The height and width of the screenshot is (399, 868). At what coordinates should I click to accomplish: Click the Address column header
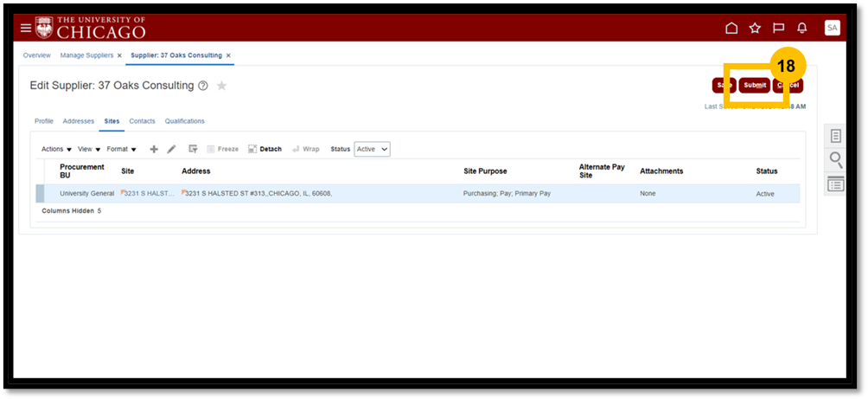click(x=196, y=171)
